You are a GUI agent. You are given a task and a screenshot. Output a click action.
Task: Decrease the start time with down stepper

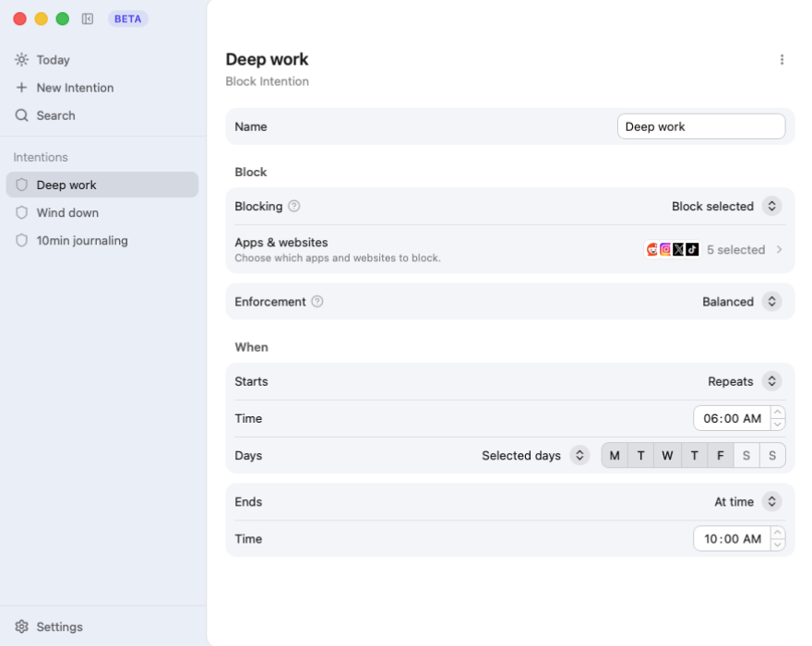click(778, 425)
